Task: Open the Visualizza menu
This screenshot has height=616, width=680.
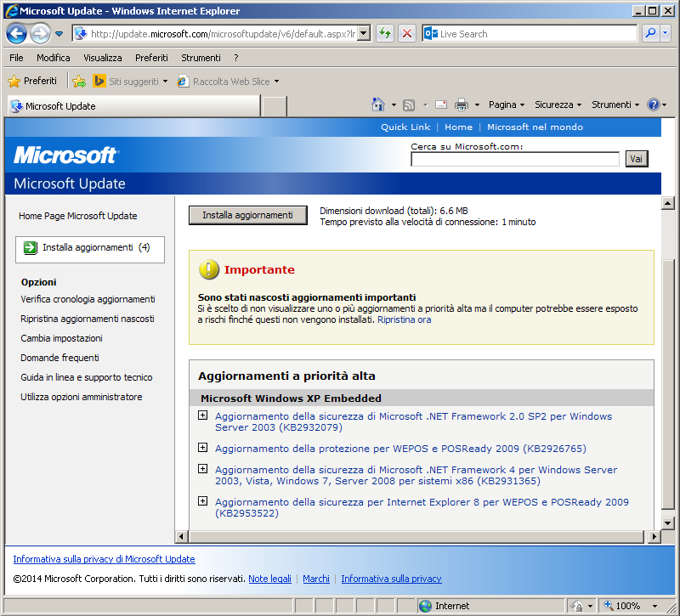Action: [102, 58]
